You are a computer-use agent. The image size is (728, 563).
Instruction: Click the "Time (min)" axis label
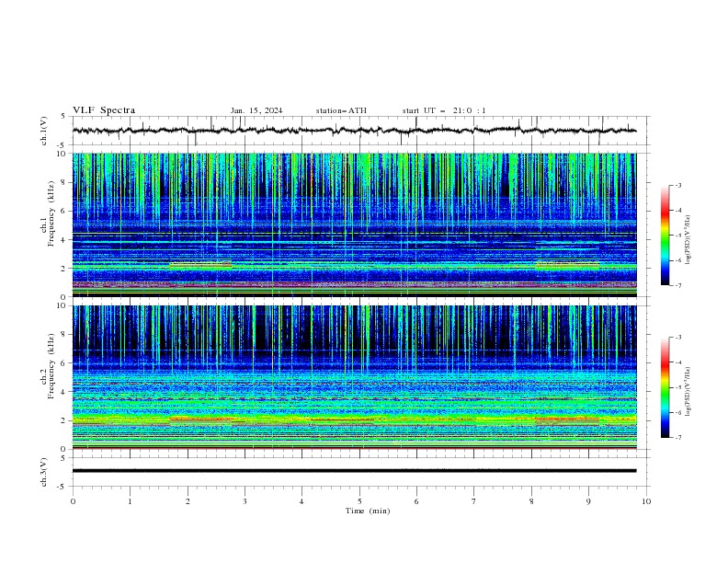368,511
